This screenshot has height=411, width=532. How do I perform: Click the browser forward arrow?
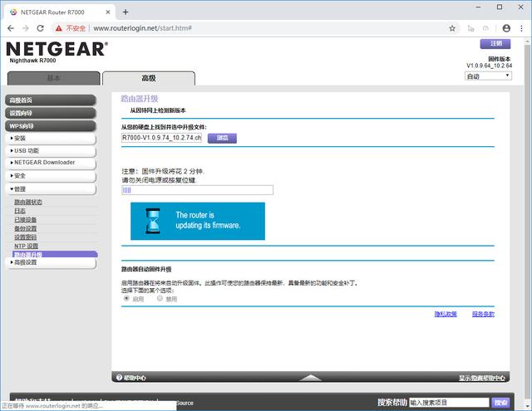26,28
